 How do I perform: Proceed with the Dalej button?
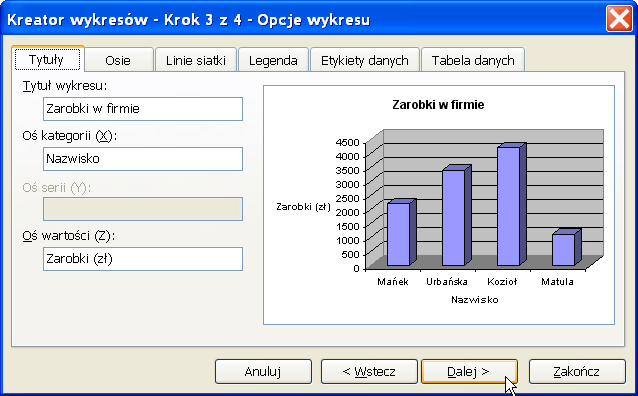[469, 371]
